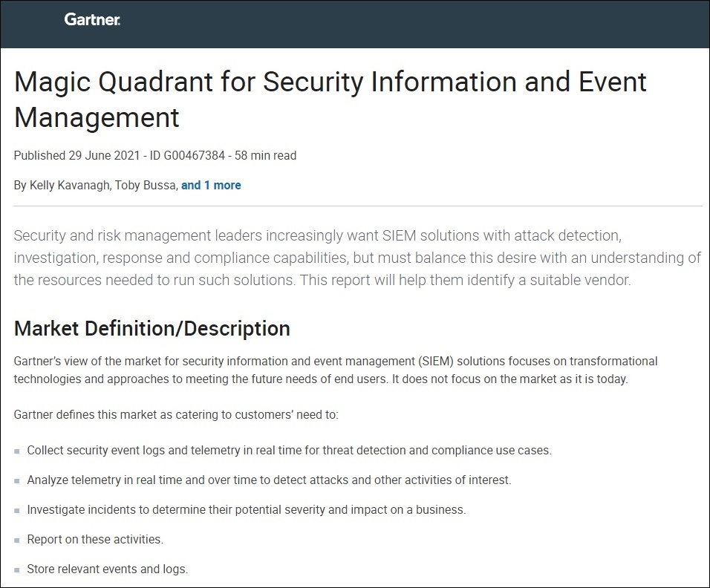Image resolution: width=710 pixels, height=588 pixels.
Task: Select author name Toby Bussa
Action: 146,186
